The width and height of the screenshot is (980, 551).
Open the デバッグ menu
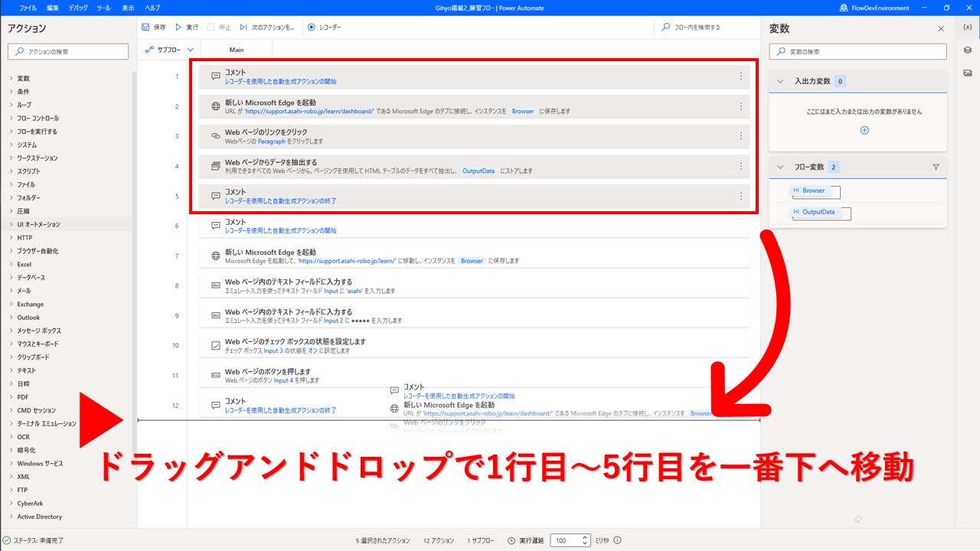[77, 8]
